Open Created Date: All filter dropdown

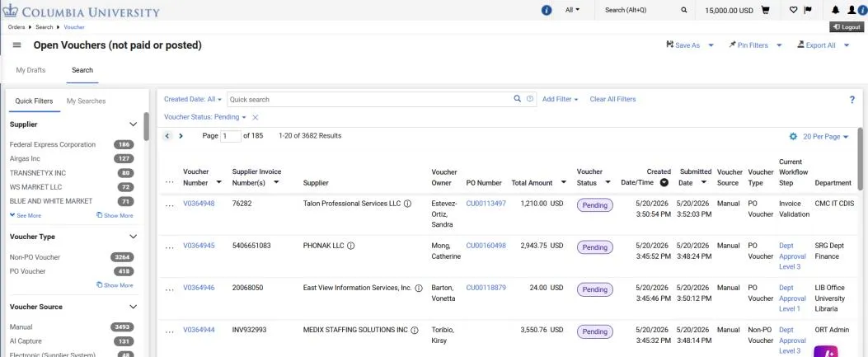[193, 99]
